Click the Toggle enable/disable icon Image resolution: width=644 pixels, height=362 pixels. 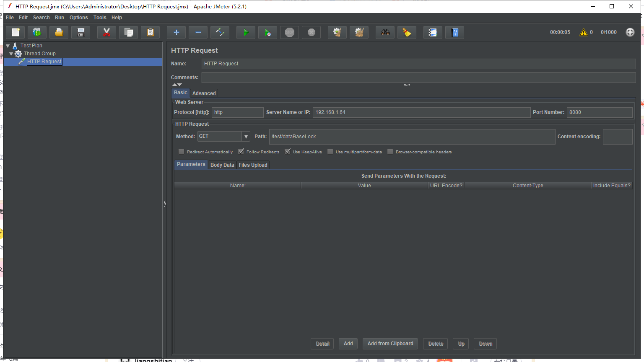click(220, 32)
